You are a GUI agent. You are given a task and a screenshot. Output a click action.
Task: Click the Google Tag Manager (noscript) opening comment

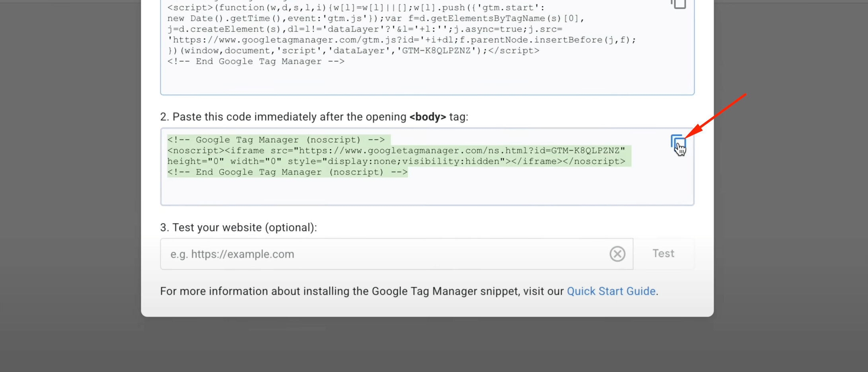(276, 140)
